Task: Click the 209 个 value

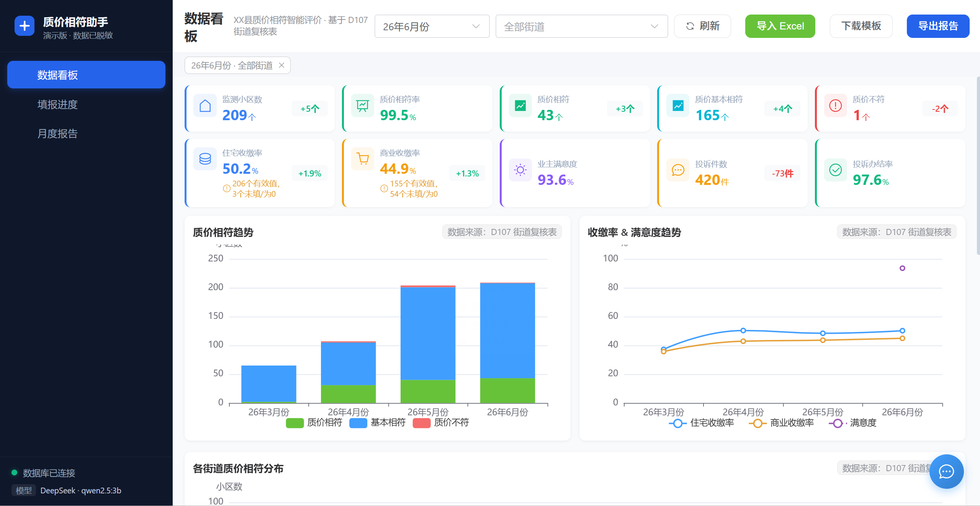Action: tap(239, 115)
